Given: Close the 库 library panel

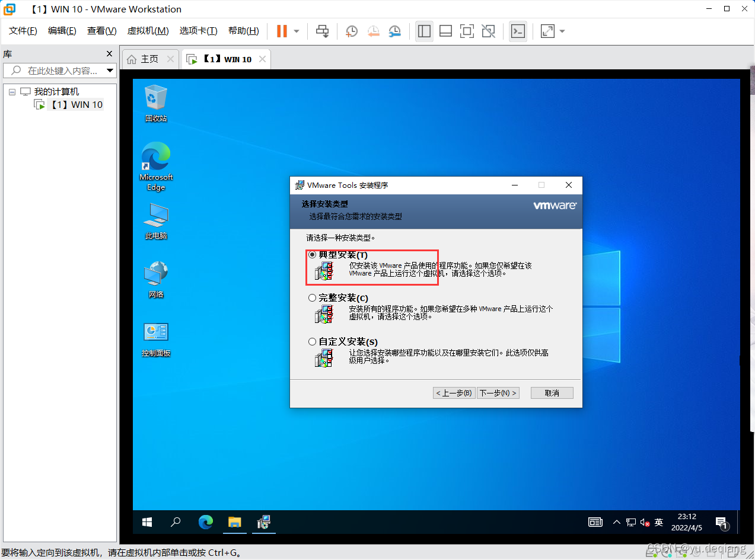Looking at the screenshot, I should [x=109, y=53].
